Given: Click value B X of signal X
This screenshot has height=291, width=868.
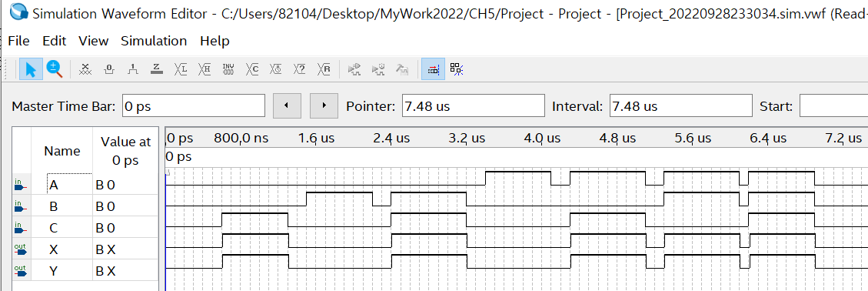Looking at the screenshot, I should [x=105, y=249].
